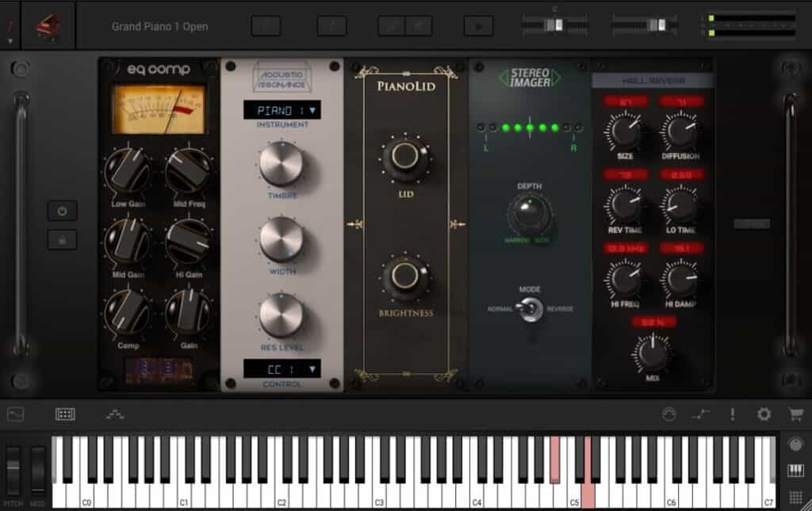812x511 pixels.
Task: Play the C3 key
Action: tap(380, 495)
